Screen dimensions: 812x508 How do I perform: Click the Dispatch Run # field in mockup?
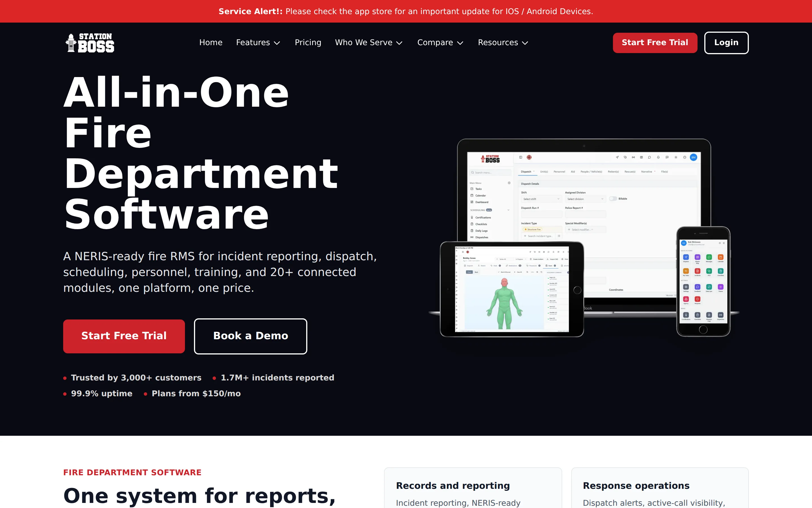(542, 214)
